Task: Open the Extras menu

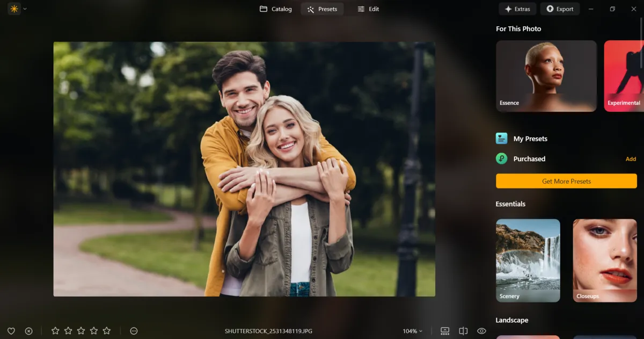Action: tap(517, 9)
